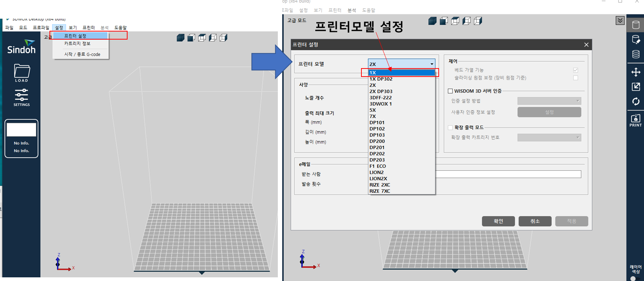Open the 인증 설정 방법 dropdown
The width and height of the screenshot is (644, 281).
click(549, 101)
